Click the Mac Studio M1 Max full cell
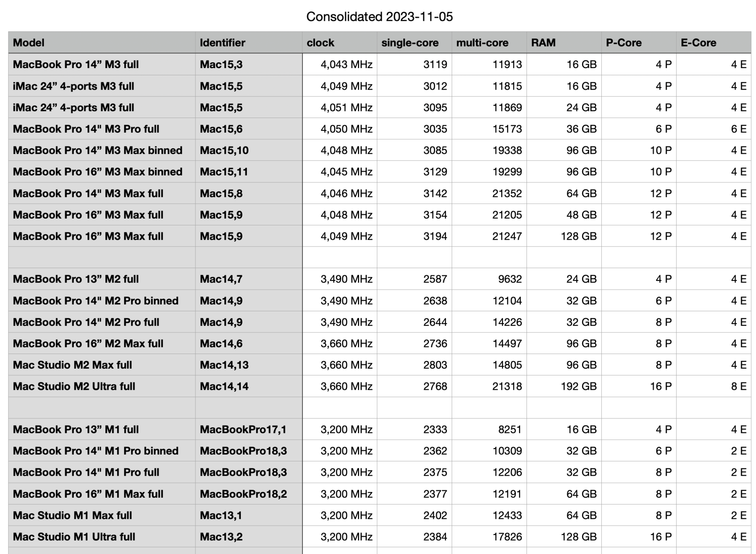The width and height of the screenshot is (756, 554). coord(73,515)
